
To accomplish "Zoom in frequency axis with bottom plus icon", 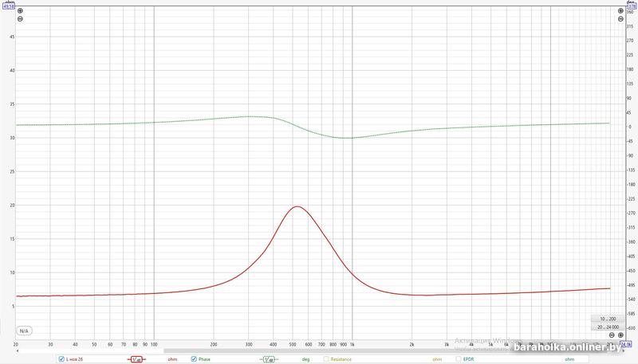I will 620,335.
